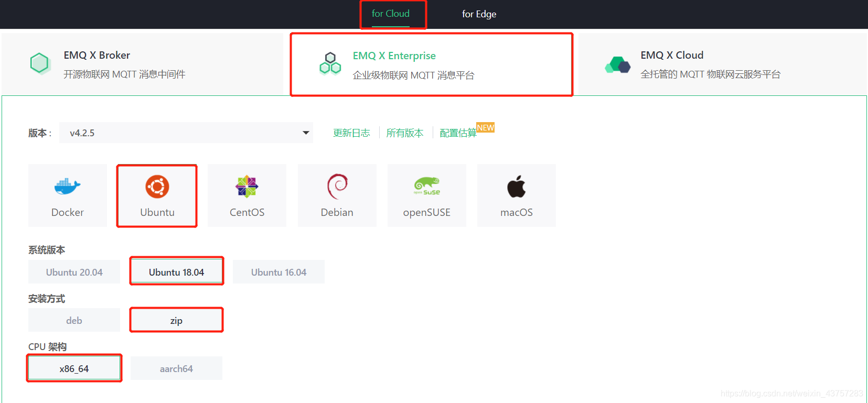
Task: Click the CPU 架构 heading
Action: (47, 347)
